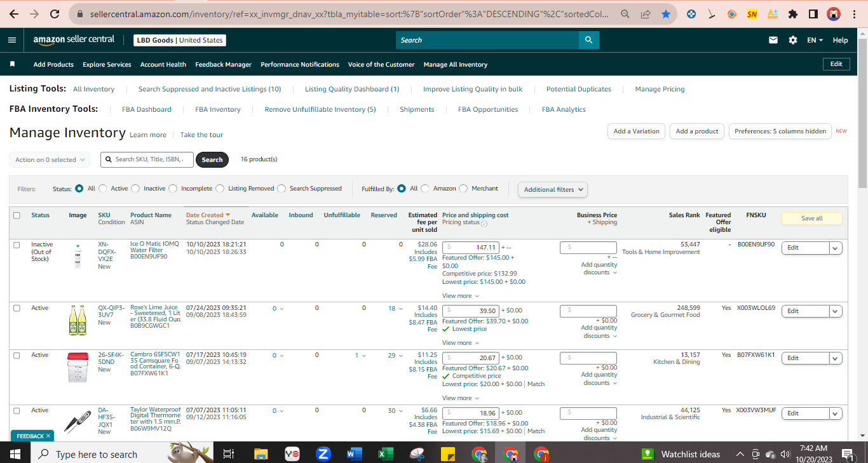Open Edit dropdown arrow for Rose's Lime Juice row
This screenshot has height=463, width=868.
[835, 311]
